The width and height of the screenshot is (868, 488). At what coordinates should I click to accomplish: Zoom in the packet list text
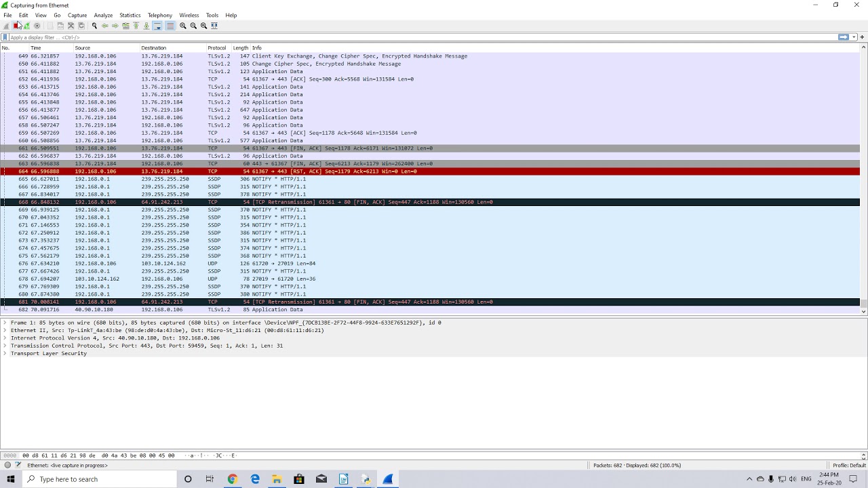click(x=183, y=26)
